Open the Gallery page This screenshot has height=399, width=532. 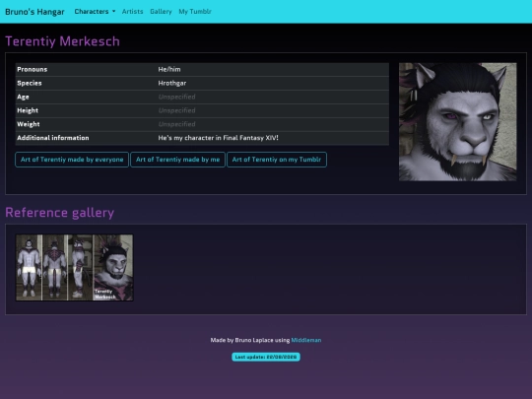click(161, 12)
